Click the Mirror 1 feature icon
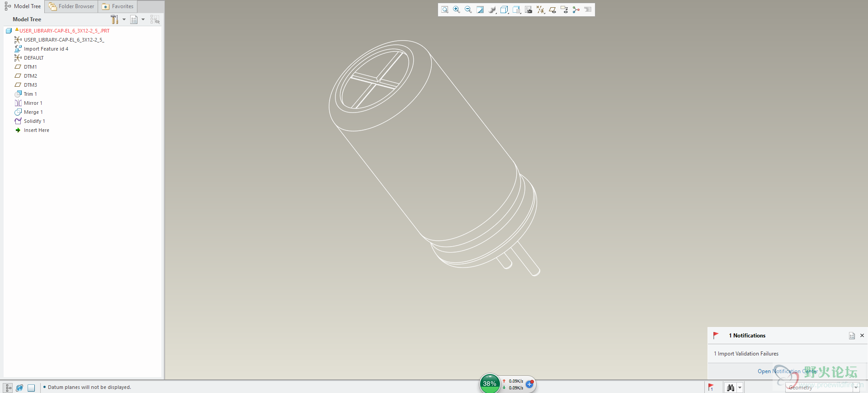 point(18,103)
